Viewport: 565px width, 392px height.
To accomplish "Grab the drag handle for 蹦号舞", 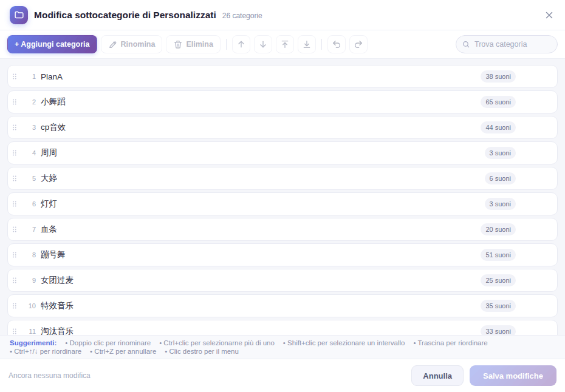I will coord(15,255).
